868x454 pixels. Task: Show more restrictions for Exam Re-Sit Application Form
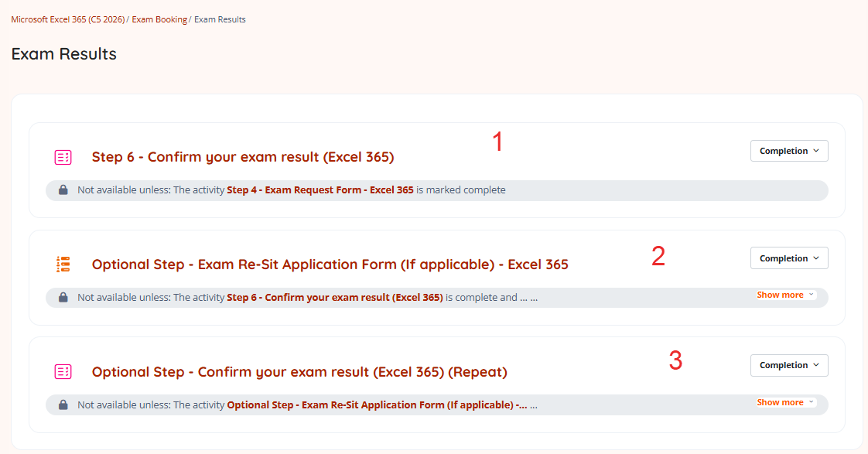[785, 295]
